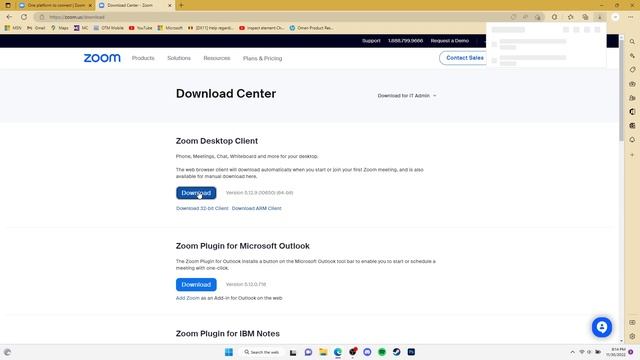The image size is (640, 360).
Task: Open YouTube bookmark in favorites bar
Action: pos(140,28)
